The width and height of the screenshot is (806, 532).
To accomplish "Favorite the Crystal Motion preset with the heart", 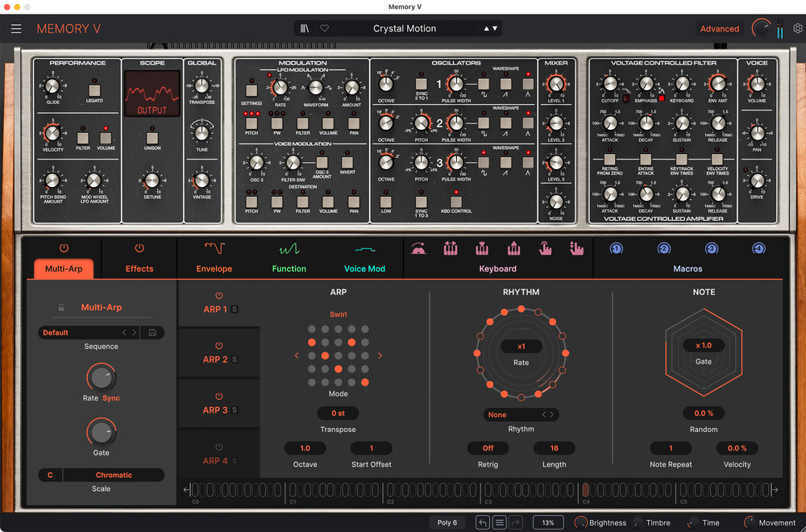I will pos(324,29).
